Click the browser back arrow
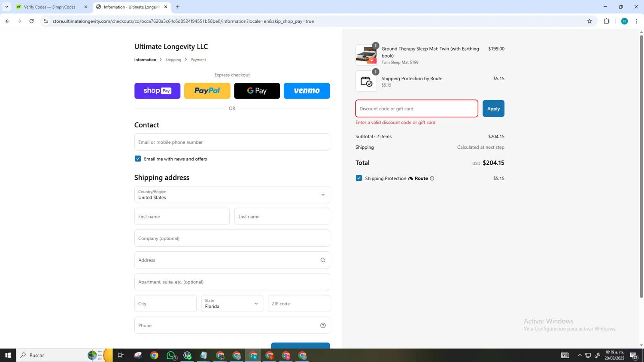 click(x=7, y=21)
